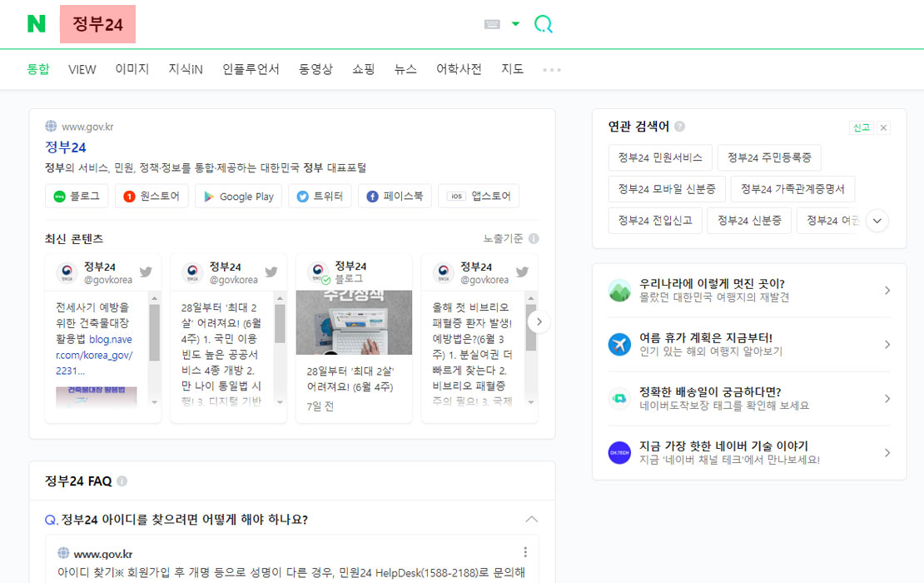The image size is (924, 583).
Task: Search 정부24 모바일 신분증 related keyword
Action: tap(667, 188)
